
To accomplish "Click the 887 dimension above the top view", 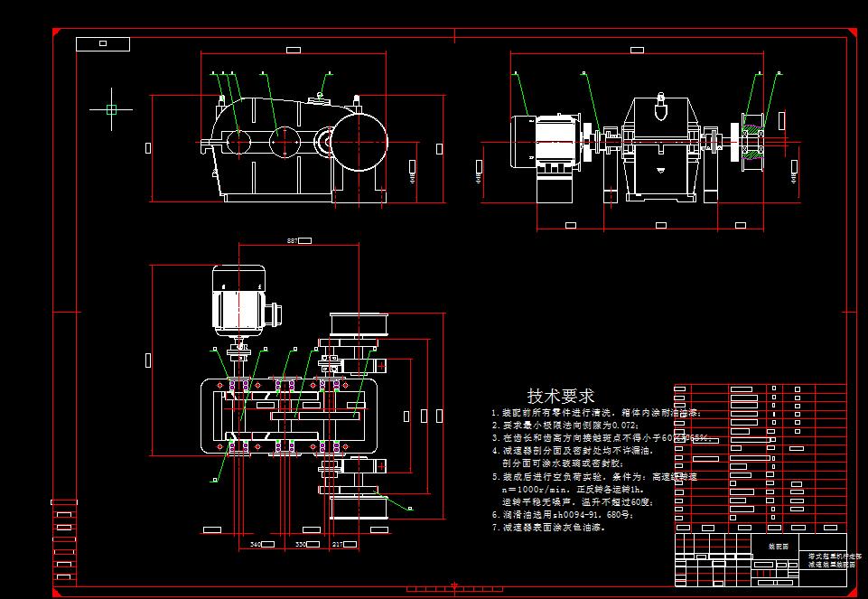I will click(292, 239).
